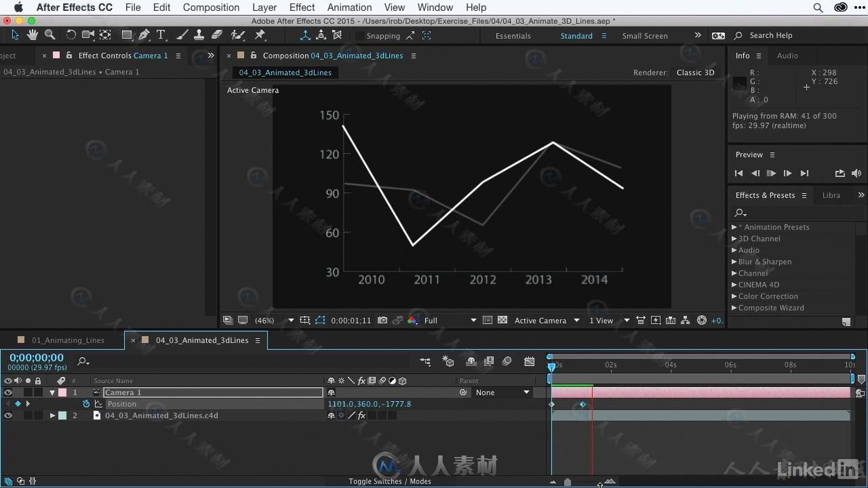Hide the 04_03_Animated_3dLines.c4d layer
Viewport: 868px width, 488px height.
point(8,415)
